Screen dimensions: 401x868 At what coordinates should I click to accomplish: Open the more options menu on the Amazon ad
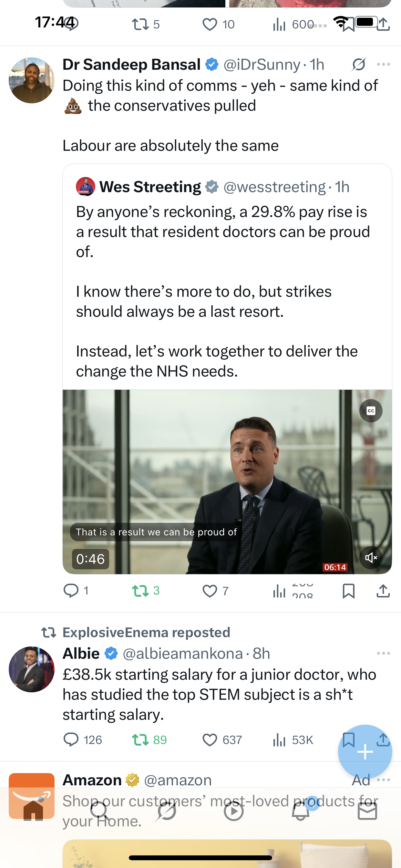coord(384,780)
